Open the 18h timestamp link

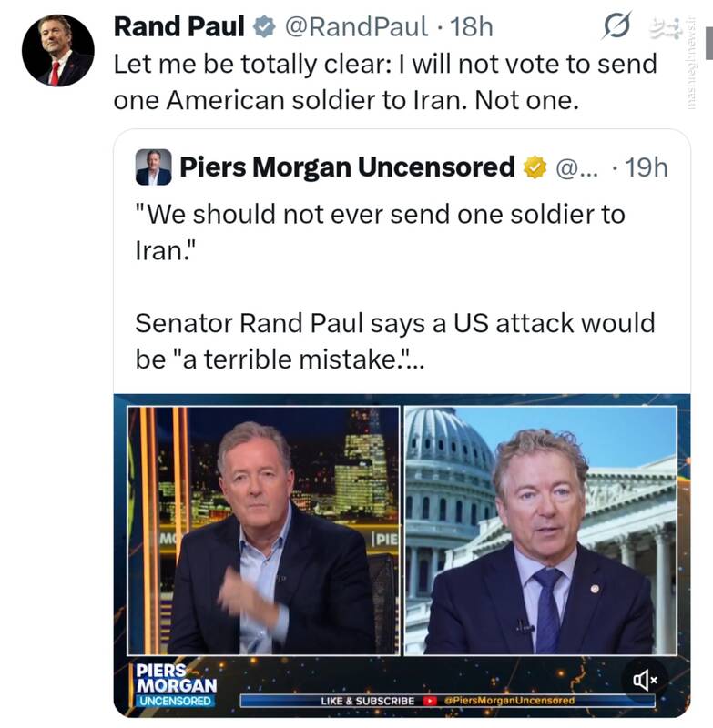coord(471,27)
